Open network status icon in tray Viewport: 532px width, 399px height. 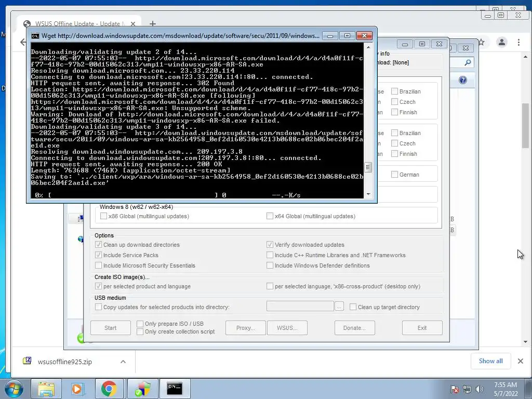[x=467, y=389]
